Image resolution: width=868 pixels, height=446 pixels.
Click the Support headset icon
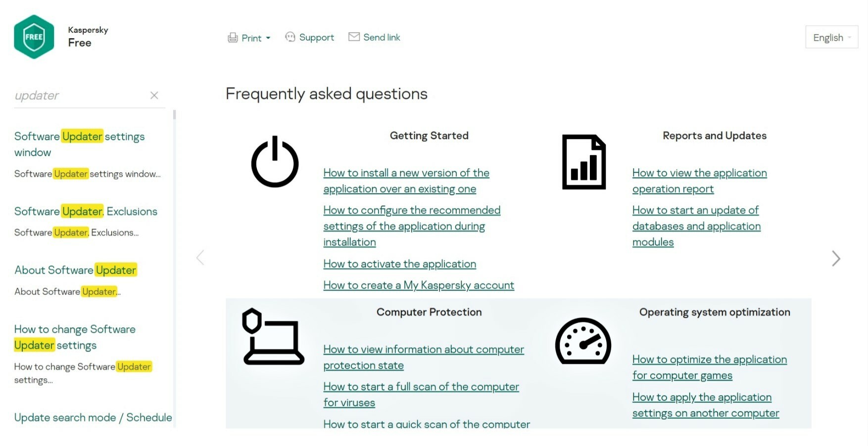[290, 37]
